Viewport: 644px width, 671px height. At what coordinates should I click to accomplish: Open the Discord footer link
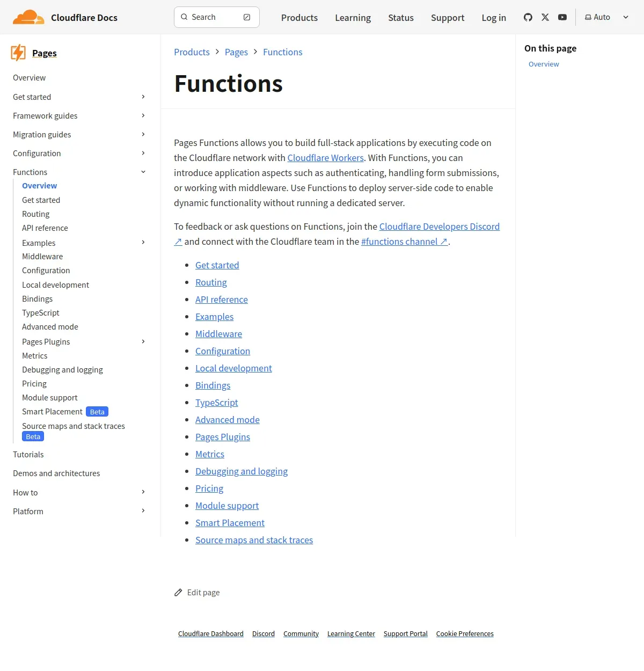[x=264, y=634]
